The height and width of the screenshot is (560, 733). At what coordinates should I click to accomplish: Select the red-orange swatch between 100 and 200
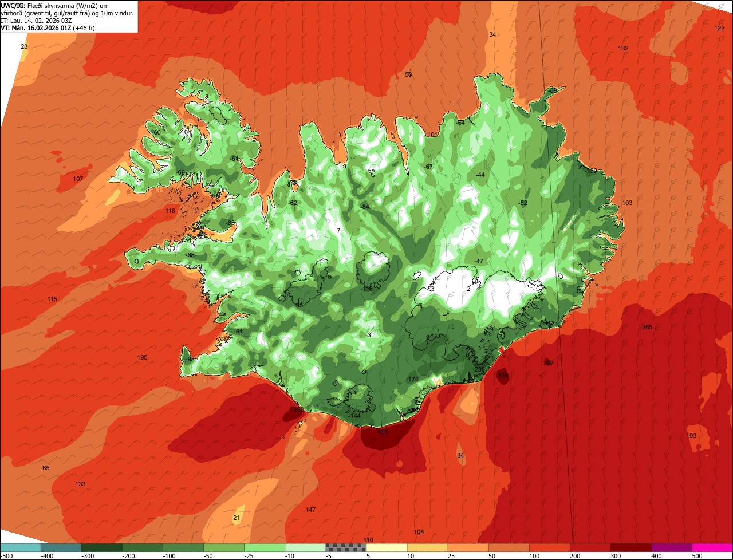click(x=549, y=547)
